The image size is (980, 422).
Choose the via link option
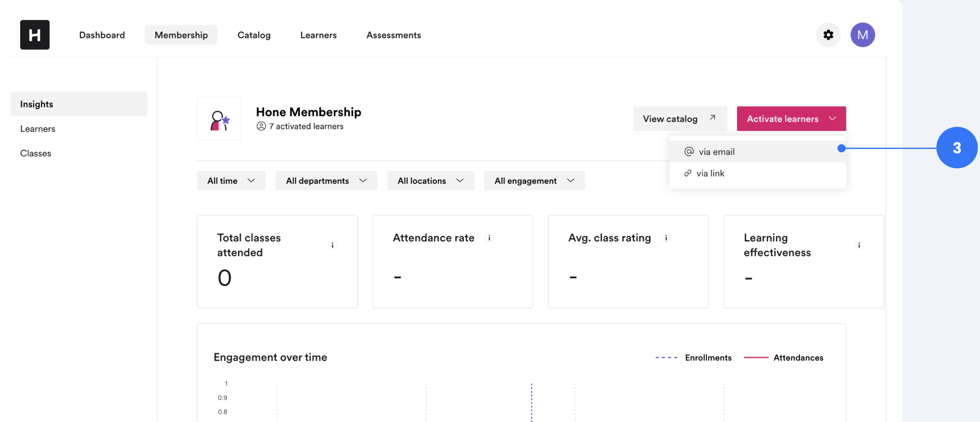[758, 173]
